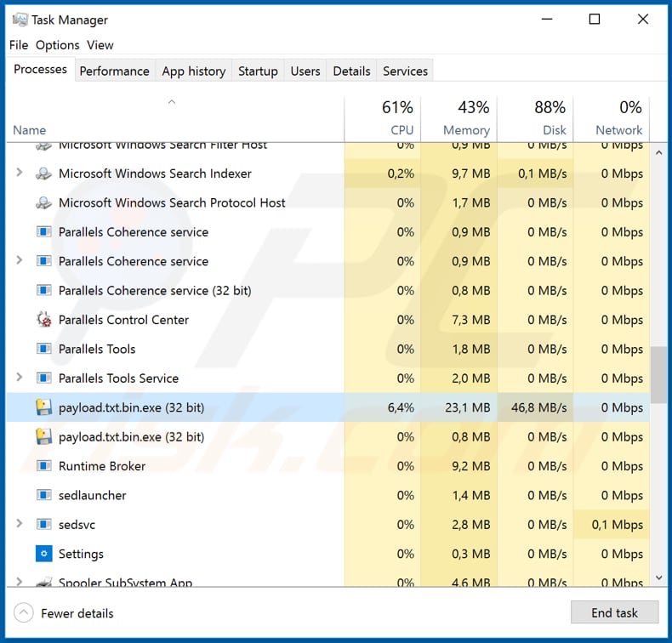672x643 pixels.
Task: Go to the Users tab
Action: pyautogui.click(x=305, y=71)
